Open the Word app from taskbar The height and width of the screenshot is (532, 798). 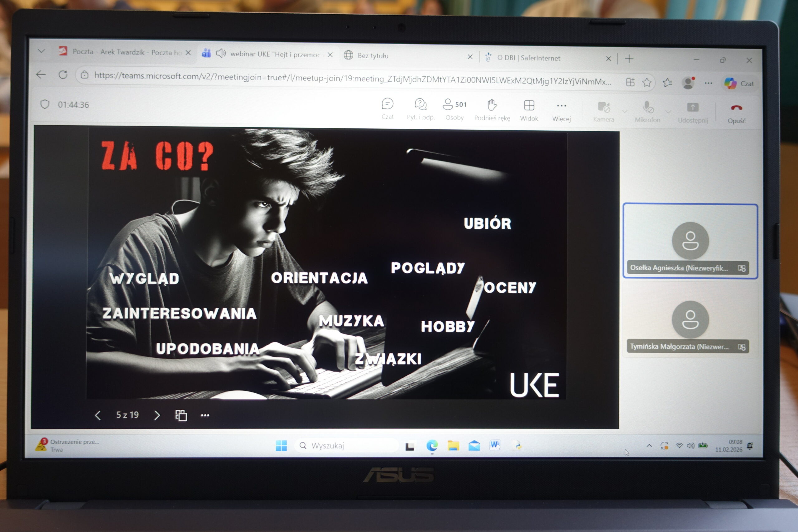[x=495, y=445]
